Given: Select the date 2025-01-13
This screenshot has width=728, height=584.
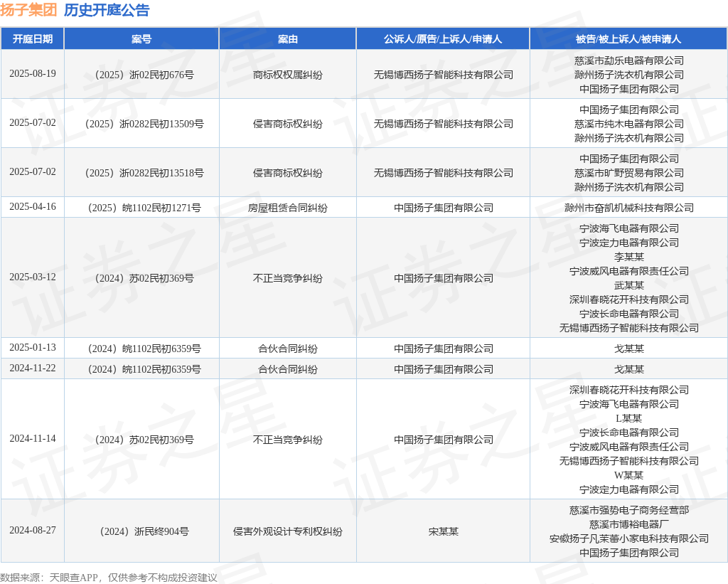Looking at the screenshot, I should coord(33,348).
